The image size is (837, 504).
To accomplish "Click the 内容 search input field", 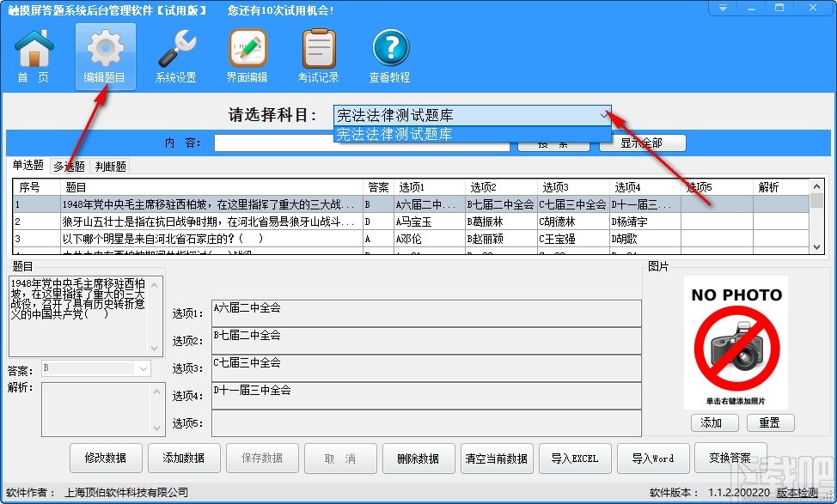I will tap(361, 143).
